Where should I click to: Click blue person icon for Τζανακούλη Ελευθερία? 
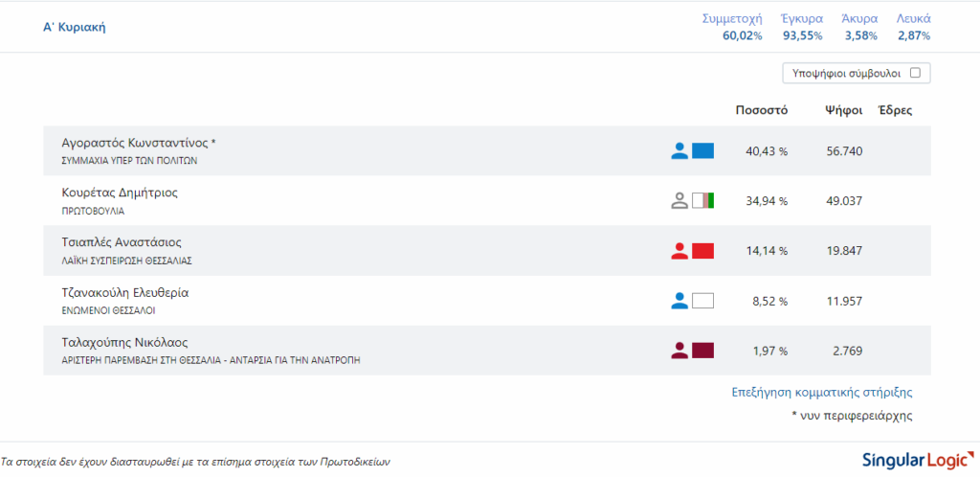[x=679, y=301]
